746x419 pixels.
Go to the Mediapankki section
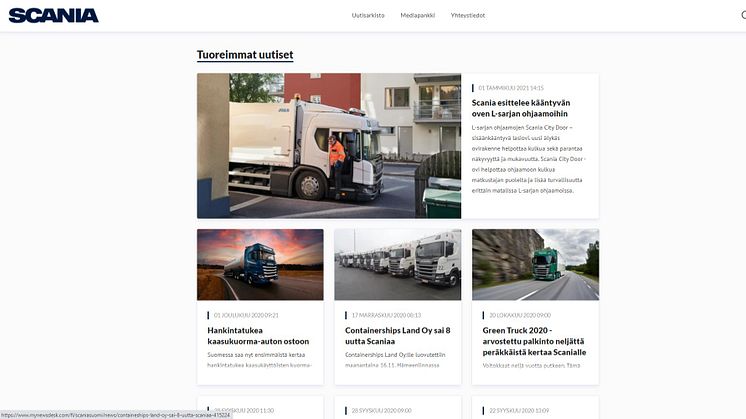pos(417,15)
